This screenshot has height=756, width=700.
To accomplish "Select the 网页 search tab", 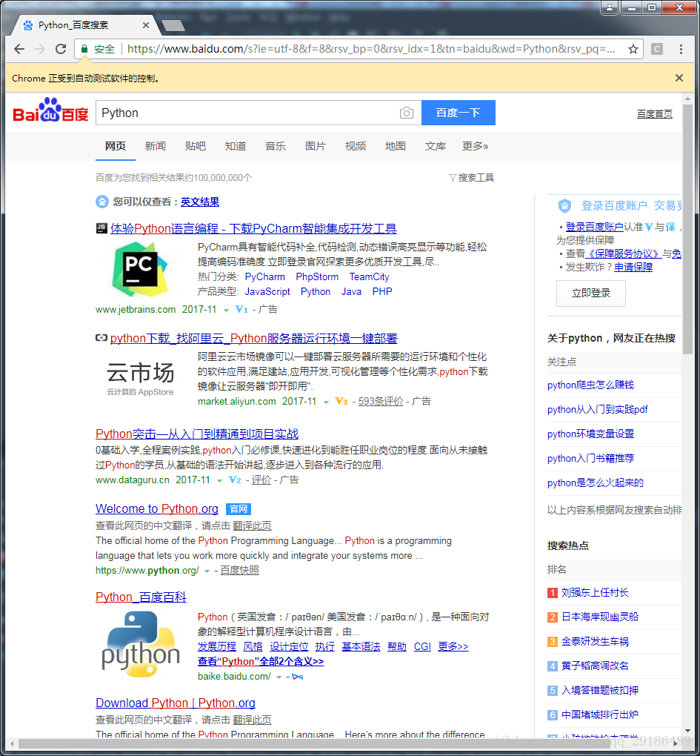I will click(116, 146).
